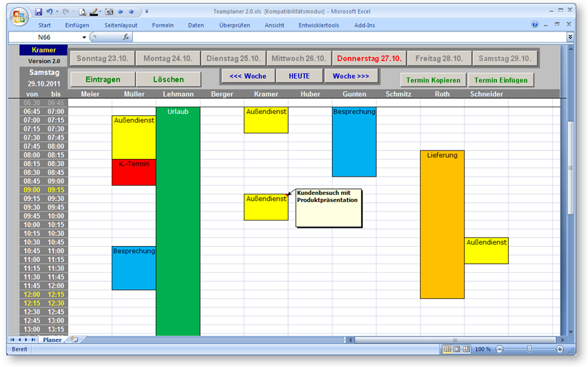
Task: Open the Entwicklertools ribbon tab
Action: pos(319,25)
